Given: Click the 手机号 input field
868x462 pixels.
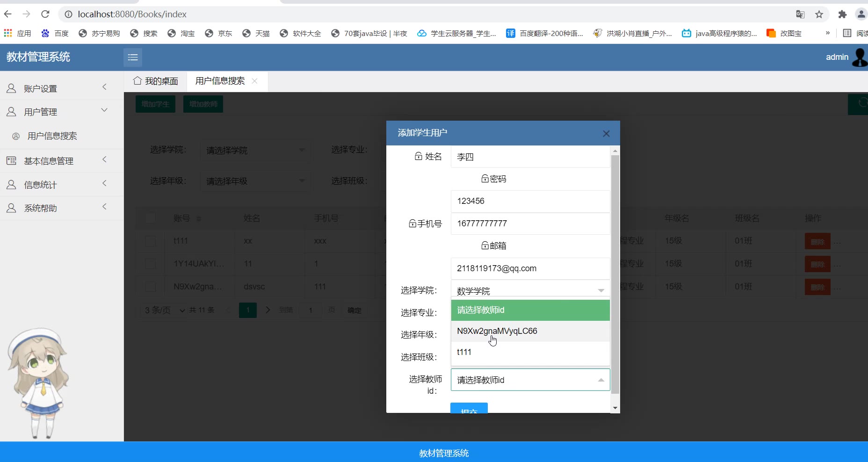Looking at the screenshot, I should click(x=530, y=224).
